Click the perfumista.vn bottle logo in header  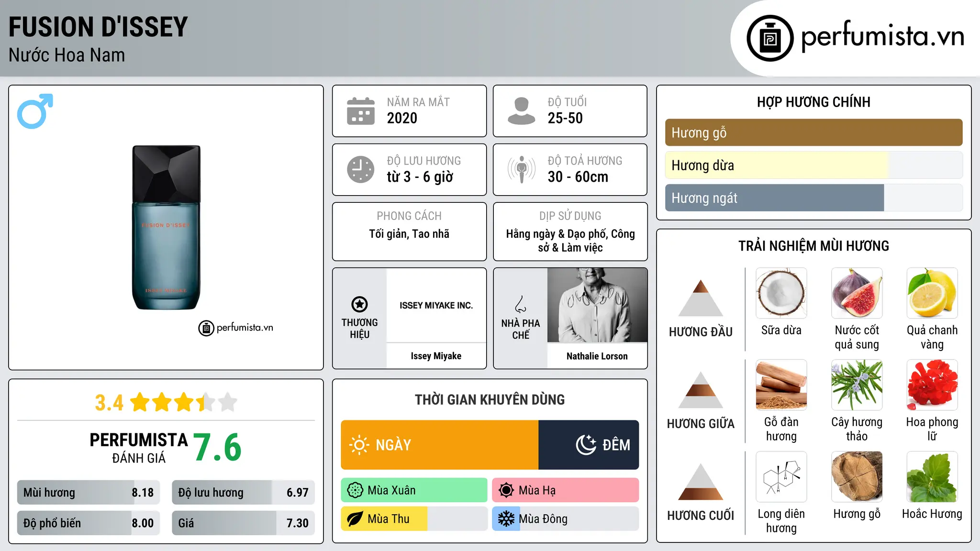coord(770,38)
